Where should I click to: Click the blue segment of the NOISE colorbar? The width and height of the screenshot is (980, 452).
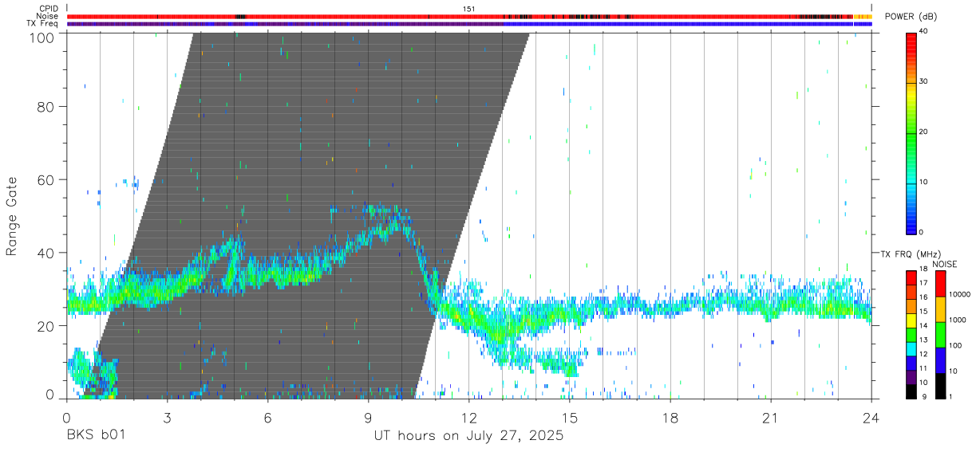point(941,360)
